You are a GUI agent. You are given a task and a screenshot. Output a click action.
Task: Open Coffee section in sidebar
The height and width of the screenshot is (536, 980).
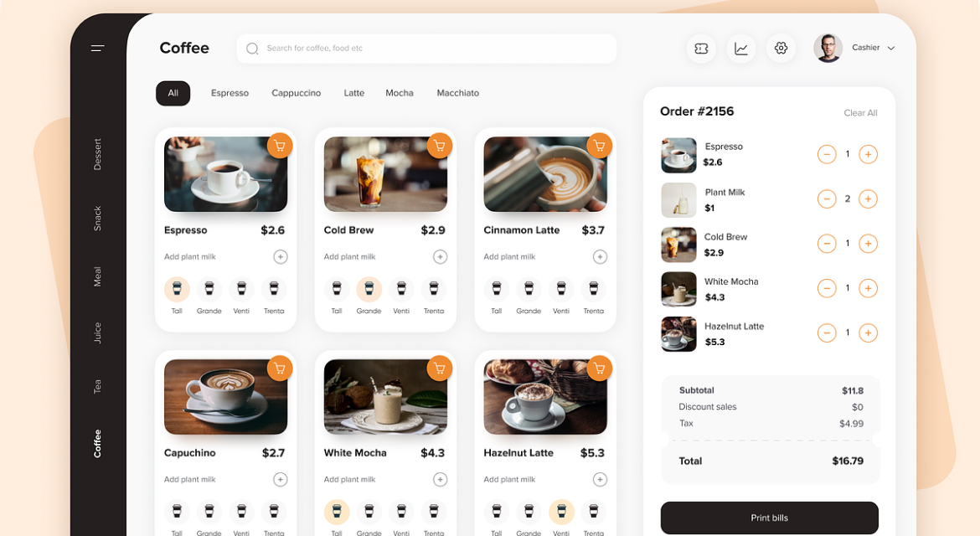click(97, 444)
